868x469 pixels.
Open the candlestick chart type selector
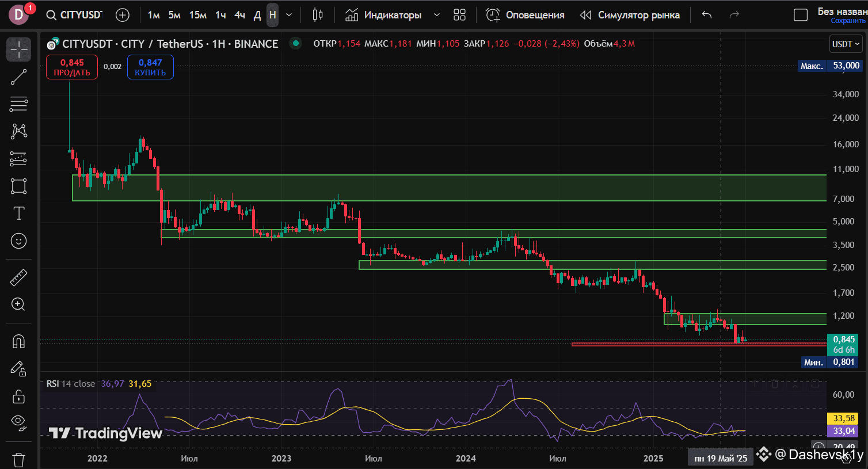[318, 15]
